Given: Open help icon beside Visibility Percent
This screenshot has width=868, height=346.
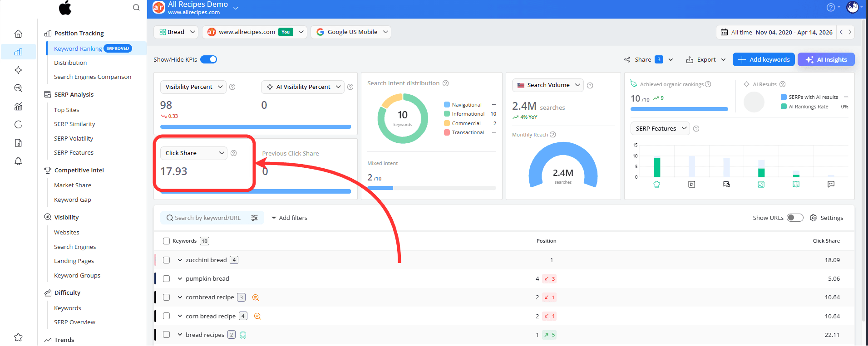Looking at the screenshot, I should [232, 87].
